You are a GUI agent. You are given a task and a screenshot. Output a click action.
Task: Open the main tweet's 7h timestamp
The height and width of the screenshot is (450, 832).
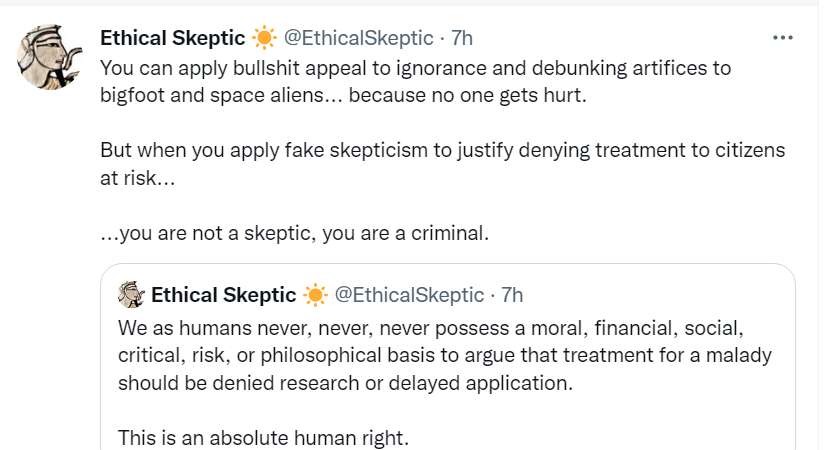click(x=461, y=39)
